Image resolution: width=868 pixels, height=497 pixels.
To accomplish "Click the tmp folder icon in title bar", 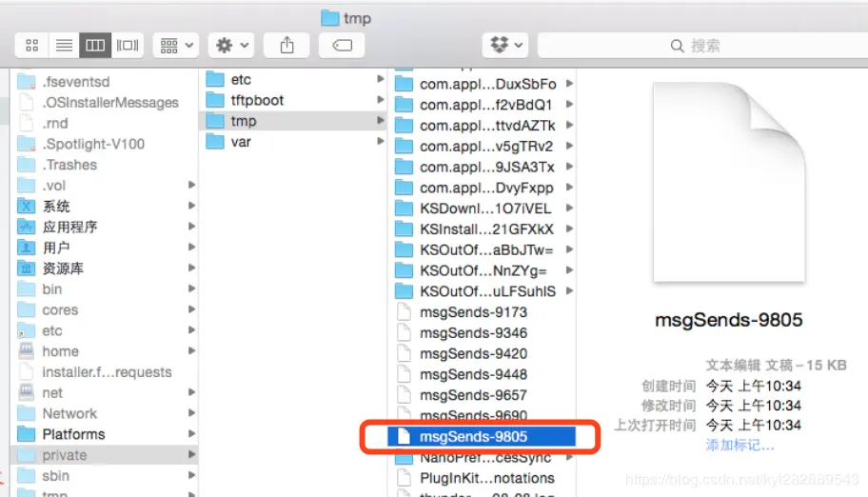I will [x=330, y=18].
